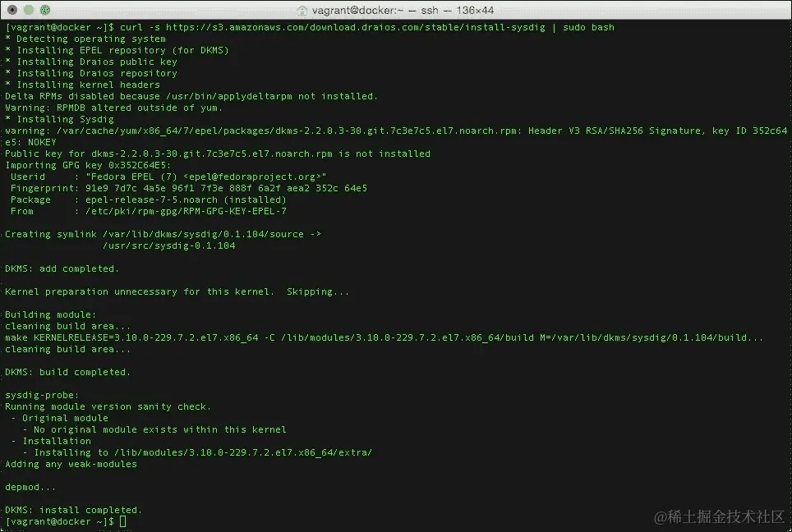
Task: Click 'DKMS: build completed.' line
Action: (x=67, y=372)
